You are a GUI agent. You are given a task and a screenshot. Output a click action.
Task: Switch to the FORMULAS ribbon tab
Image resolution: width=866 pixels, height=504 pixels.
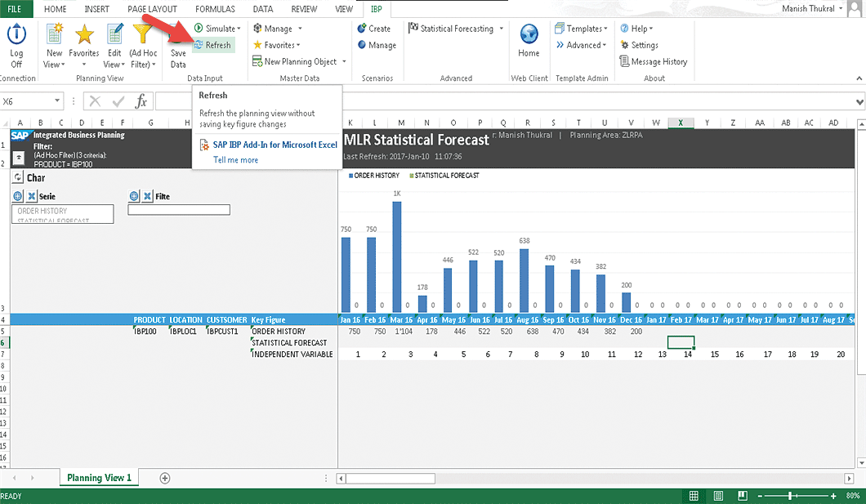(x=215, y=9)
